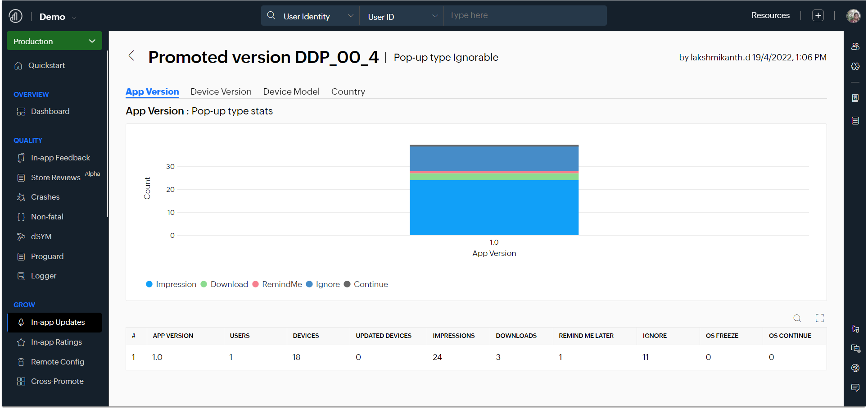
Task: Click the Ignore segment of the chart bar
Action: click(x=494, y=159)
